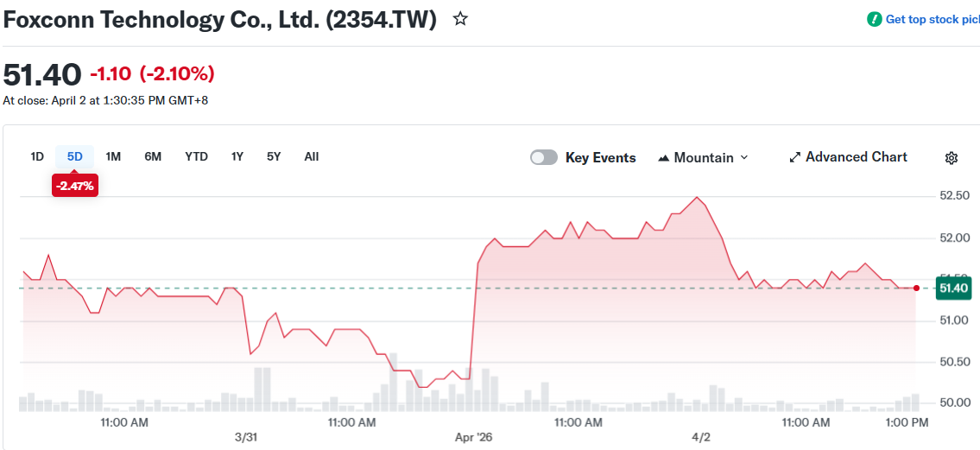
Task: Click the -2.47% change badge
Action: (x=75, y=186)
